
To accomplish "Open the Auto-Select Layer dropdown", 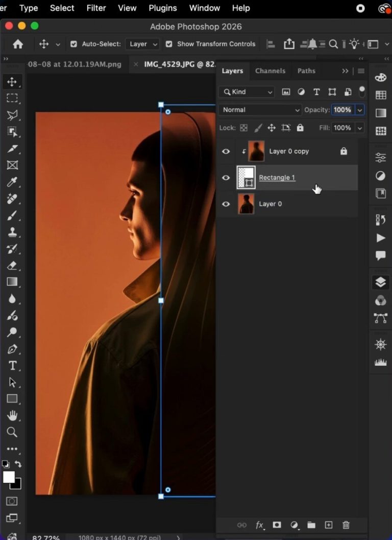I will tap(142, 44).
